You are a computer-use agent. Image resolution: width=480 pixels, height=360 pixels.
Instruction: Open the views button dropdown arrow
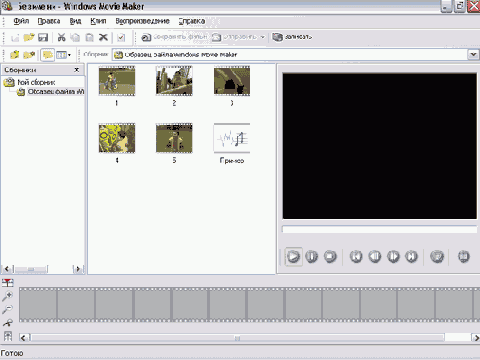(x=69, y=55)
